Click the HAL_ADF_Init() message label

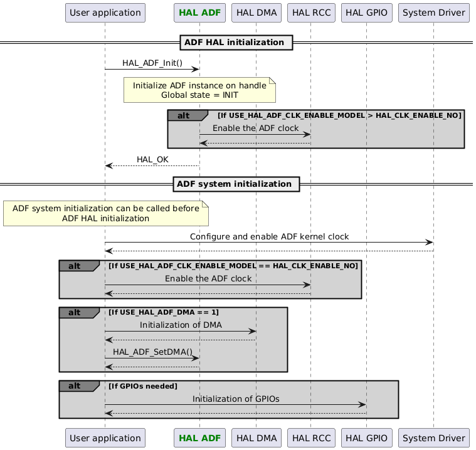click(152, 63)
